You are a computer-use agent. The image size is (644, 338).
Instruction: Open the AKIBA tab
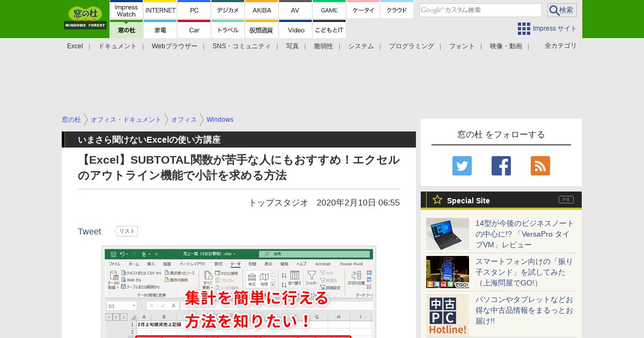pyautogui.click(x=262, y=10)
